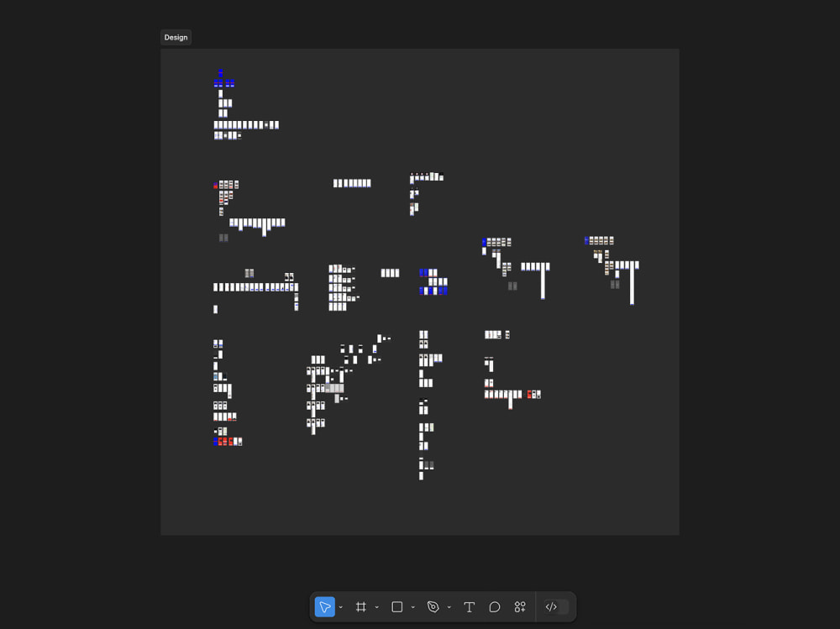The width and height of the screenshot is (840, 629).
Task: Select the Frame tool
Action: tap(361, 606)
